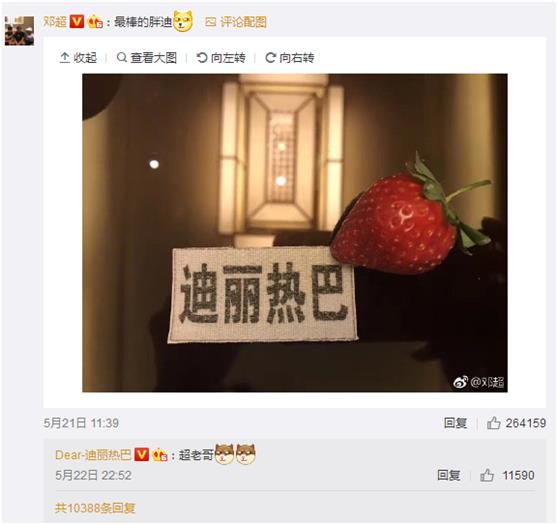Open the Dear-迪丽热巴 user profile link
Viewport: 558px width, 525px height.
click(93, 455)
